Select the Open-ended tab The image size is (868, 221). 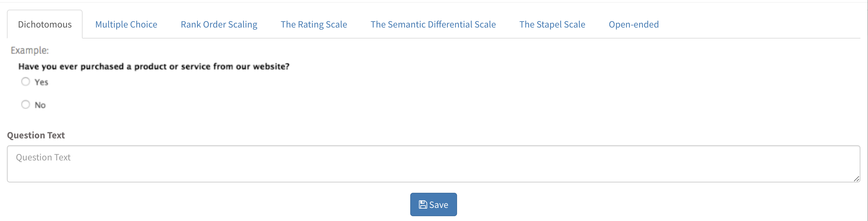click(634, 24)
